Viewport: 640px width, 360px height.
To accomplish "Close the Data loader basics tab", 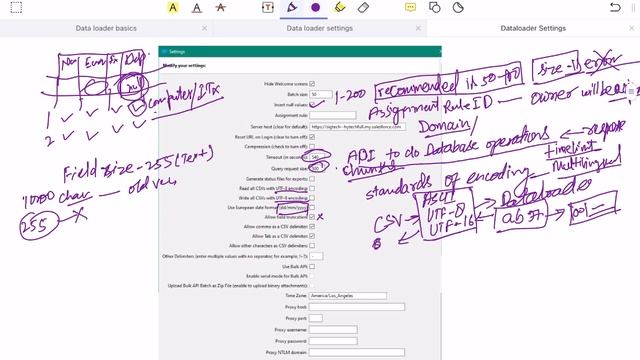I will pos(204,28).
